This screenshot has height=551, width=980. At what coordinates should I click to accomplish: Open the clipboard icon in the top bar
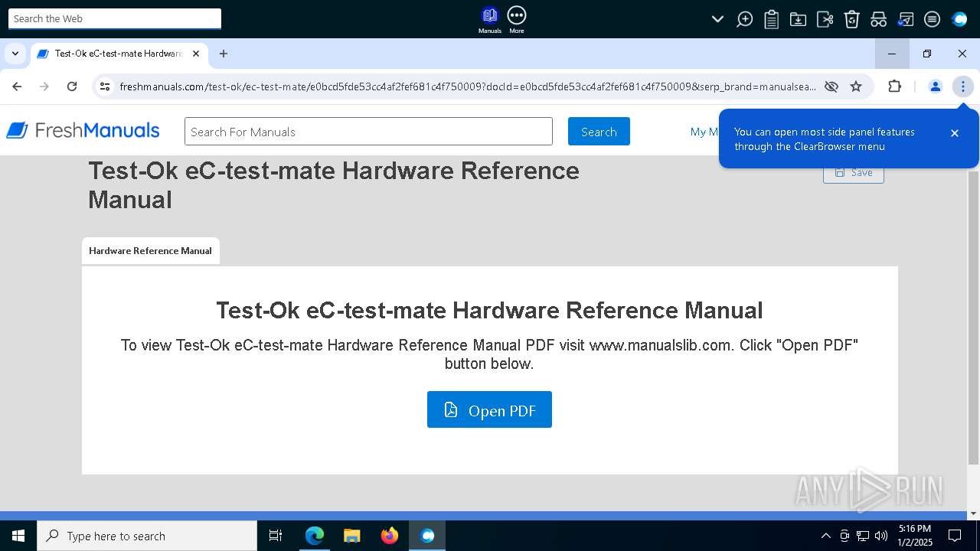click(771, 19)
